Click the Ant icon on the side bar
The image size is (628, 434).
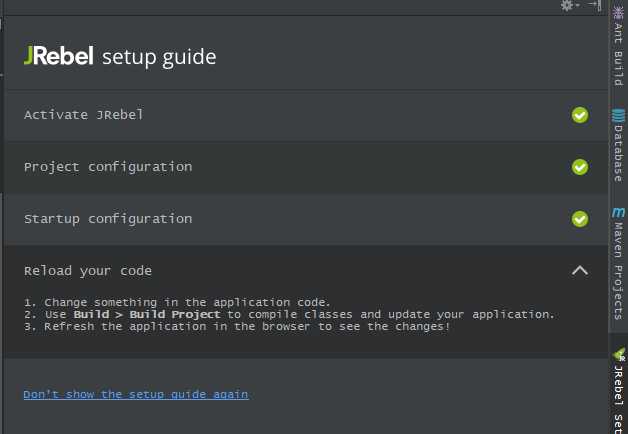(618, 12)
